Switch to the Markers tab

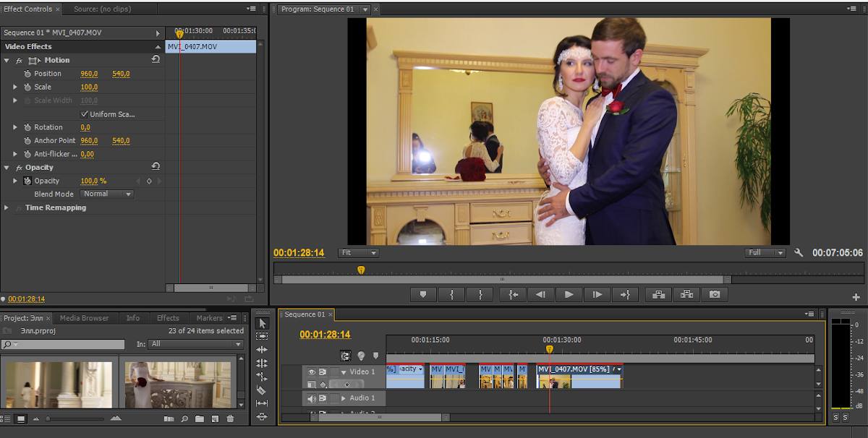210,318
